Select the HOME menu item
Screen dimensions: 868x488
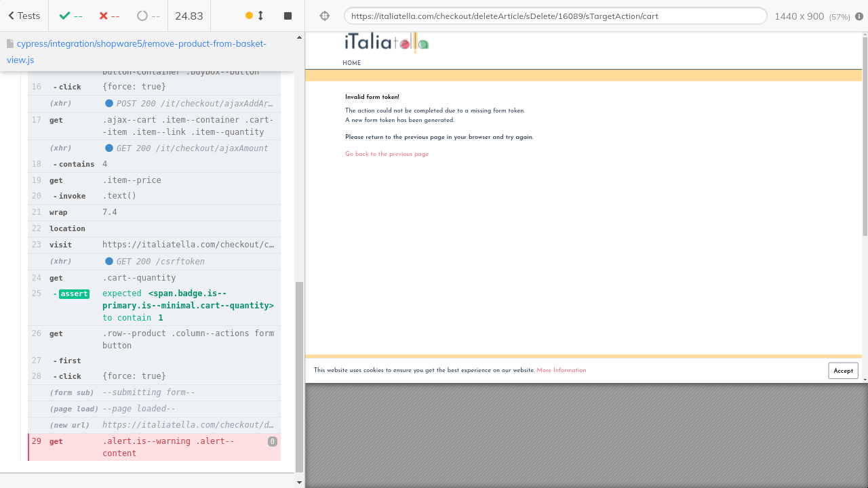pos(351,63)
